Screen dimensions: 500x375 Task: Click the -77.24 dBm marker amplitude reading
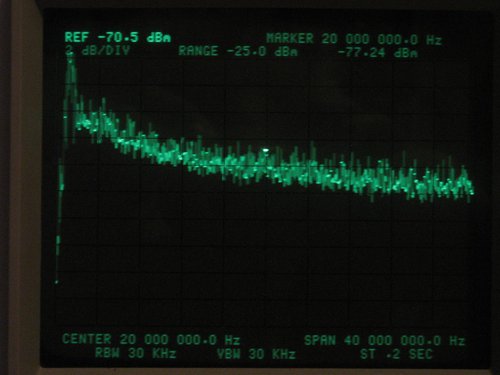(x=378, y=53)
